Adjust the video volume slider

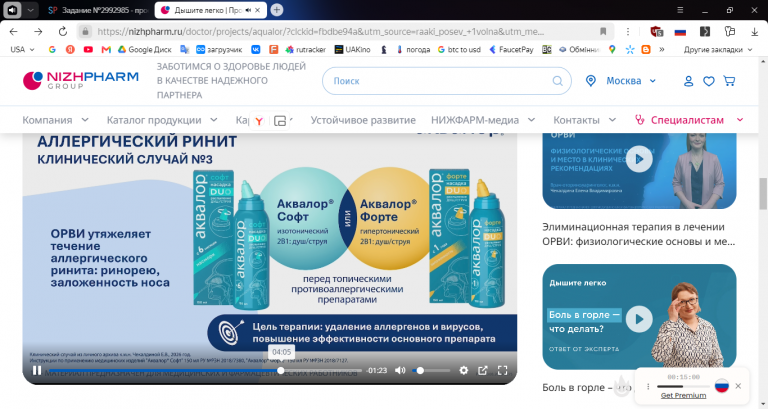pos(431,370)
